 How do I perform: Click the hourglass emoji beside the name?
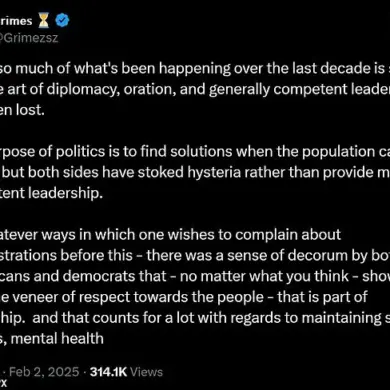[44, 21]
